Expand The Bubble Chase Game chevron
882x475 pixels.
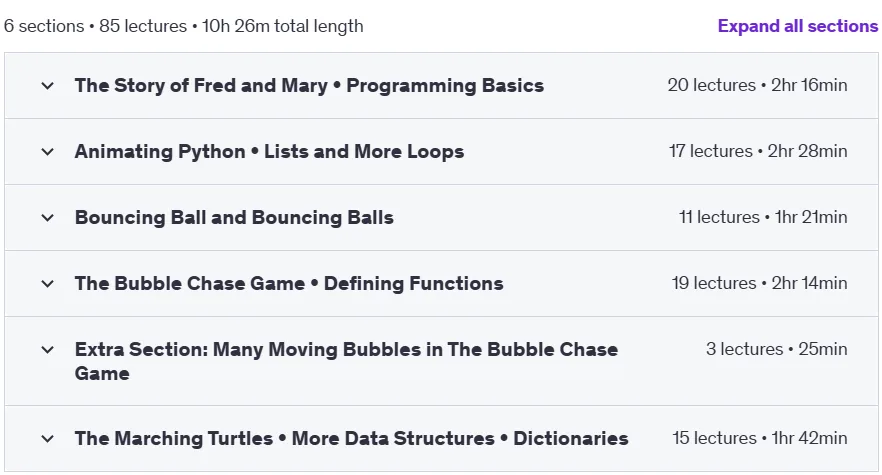point(48,284)
